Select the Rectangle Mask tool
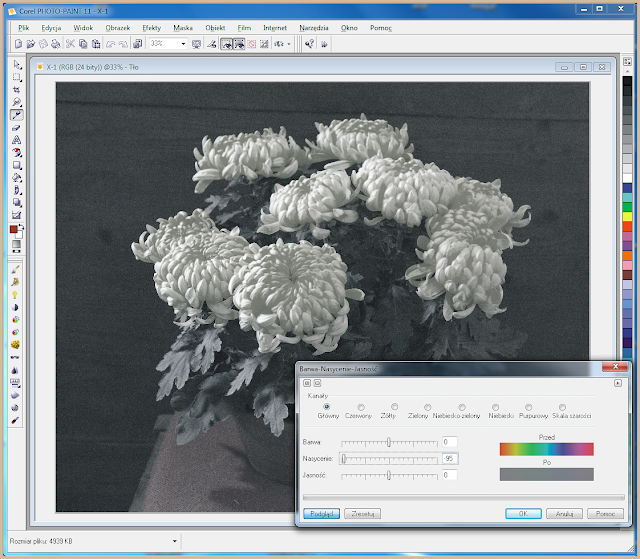 17,77
